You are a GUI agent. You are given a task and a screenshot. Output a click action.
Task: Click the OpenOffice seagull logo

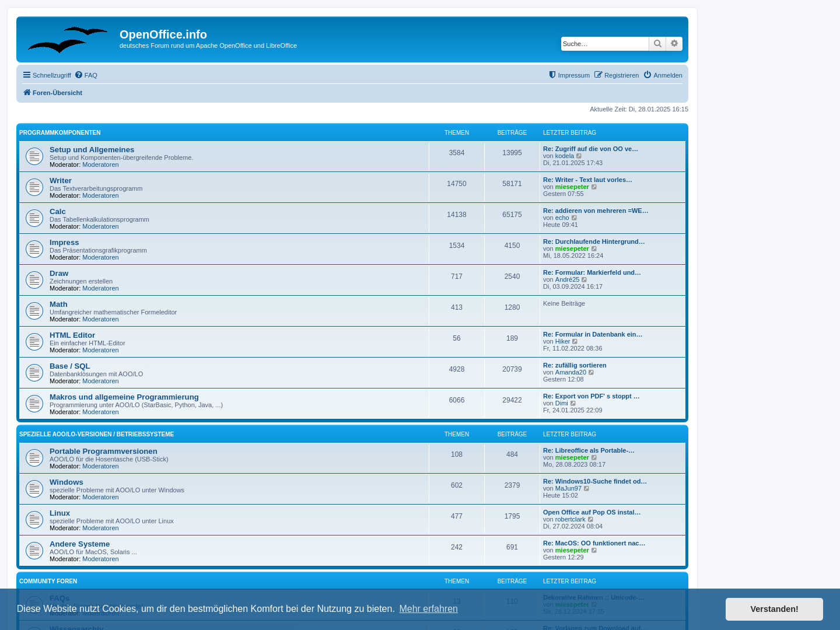pos(68,39)
